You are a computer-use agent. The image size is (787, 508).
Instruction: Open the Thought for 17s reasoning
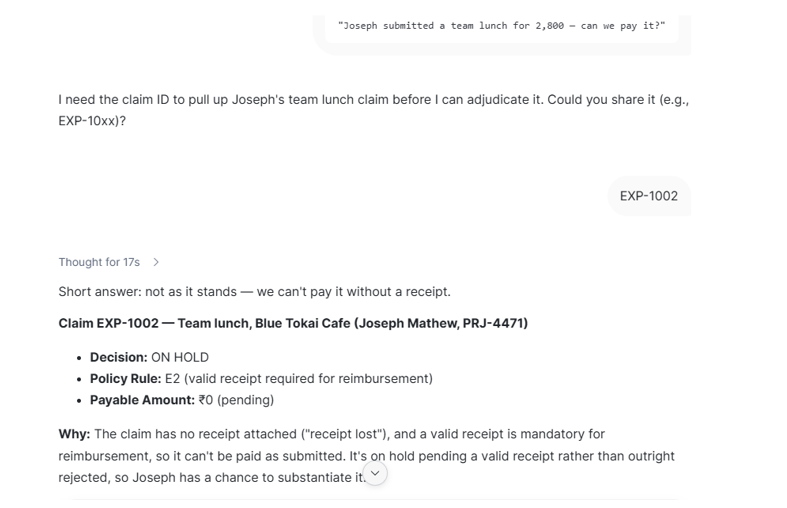click(99, 262)
